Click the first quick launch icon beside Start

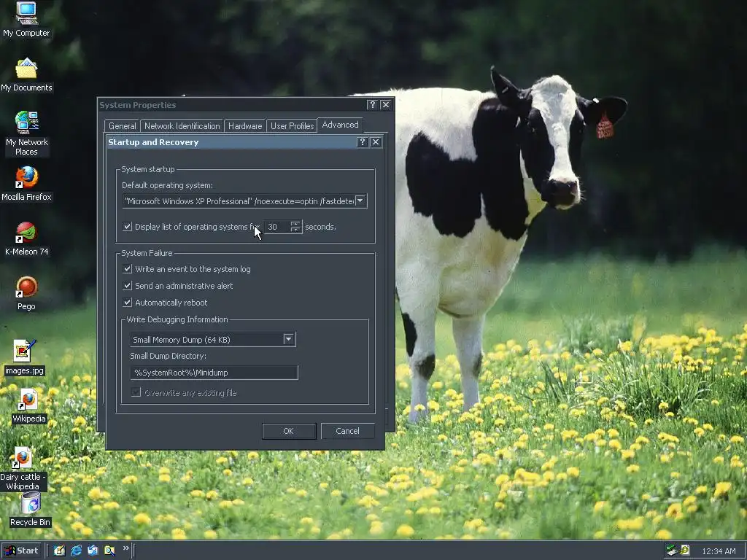pos(59,551)
